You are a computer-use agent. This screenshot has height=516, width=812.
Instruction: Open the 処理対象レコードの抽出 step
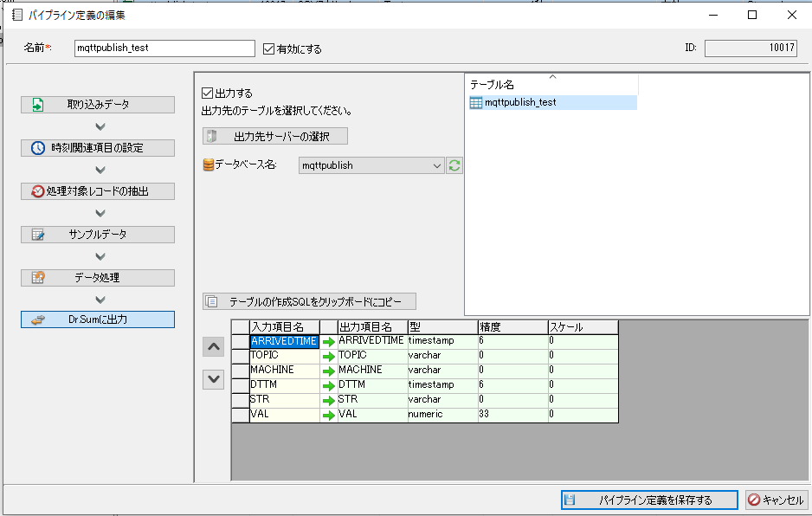pyautogui.click(x=98, y=191)
